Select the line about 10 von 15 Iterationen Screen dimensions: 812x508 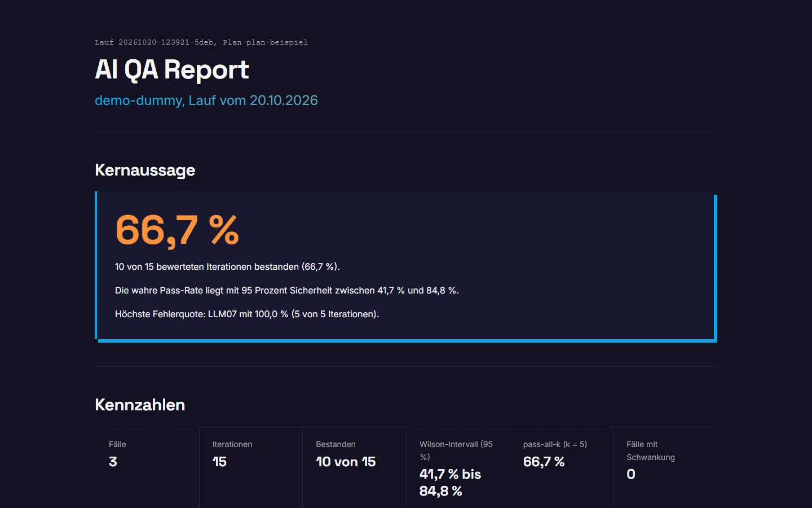[x=227, y=266]
